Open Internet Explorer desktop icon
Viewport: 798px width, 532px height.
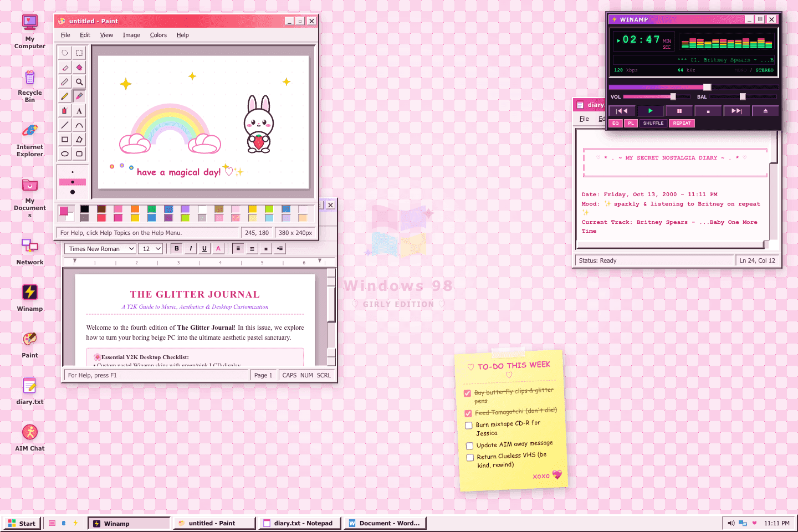(30, 140)
